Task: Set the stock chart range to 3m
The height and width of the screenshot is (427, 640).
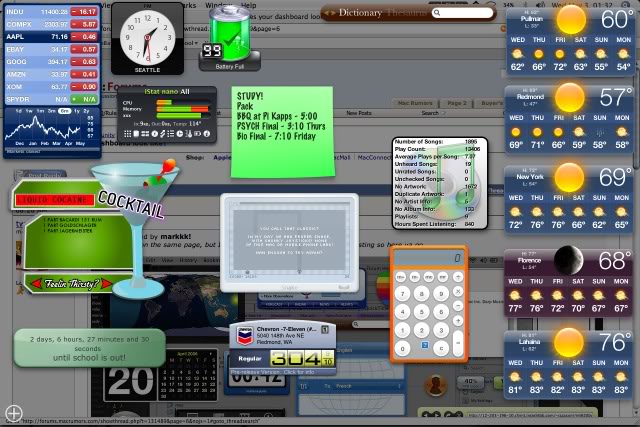Action: click(x=51, y=111)
